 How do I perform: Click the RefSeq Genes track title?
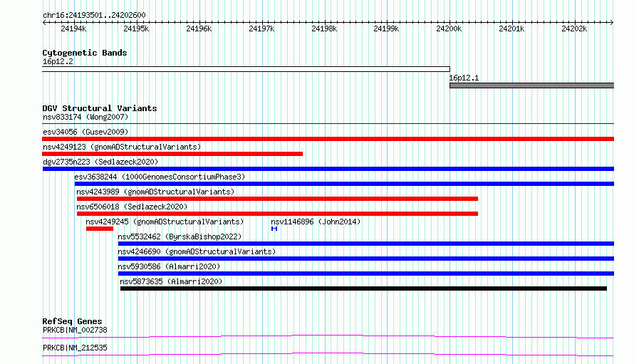tap(72, 321)
